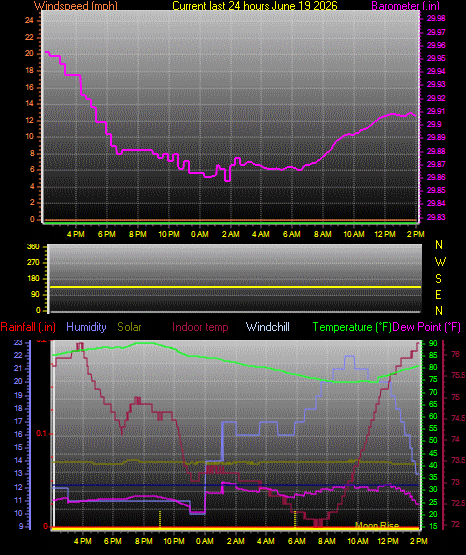The width and height of the screenshot is (466, 555).
Task: Click the E compass label beside wind chart
Action: tap(438, 294)
